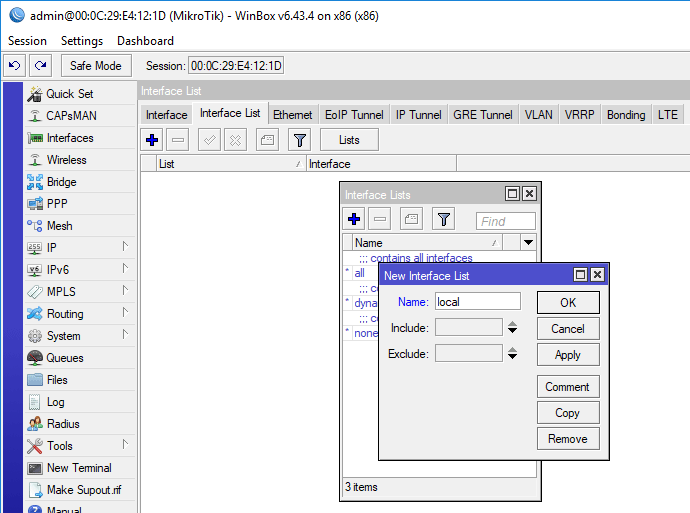Screen dimensions: 690x513
Task: Click Remove minus in Interface List toolbar
Action: pyautogui.click(x=178, y=140)
